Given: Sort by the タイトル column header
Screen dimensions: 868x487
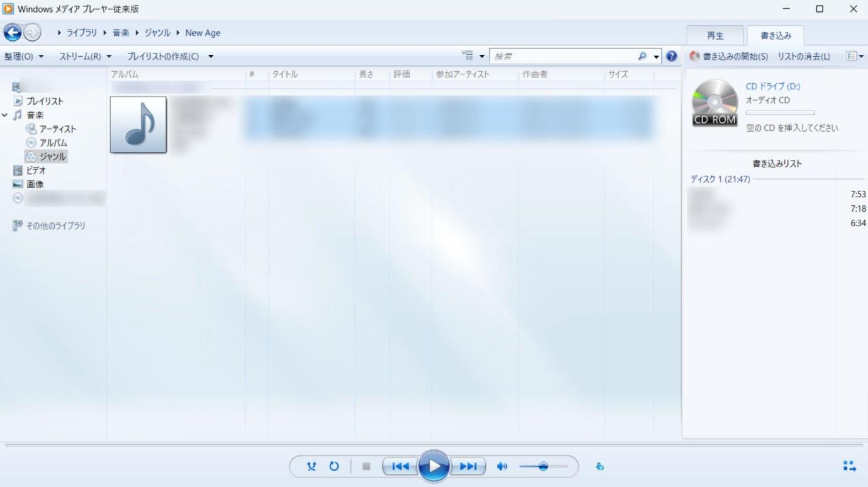Looking at the screenshot, I should [x=312, y=74].
